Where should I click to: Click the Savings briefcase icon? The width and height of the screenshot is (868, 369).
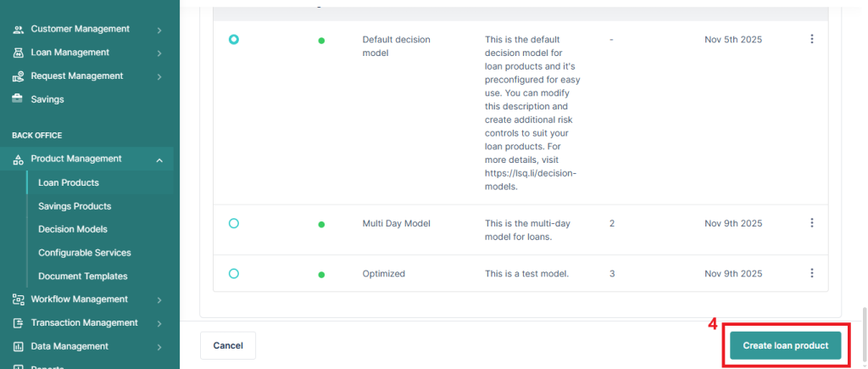coord(18,99)
